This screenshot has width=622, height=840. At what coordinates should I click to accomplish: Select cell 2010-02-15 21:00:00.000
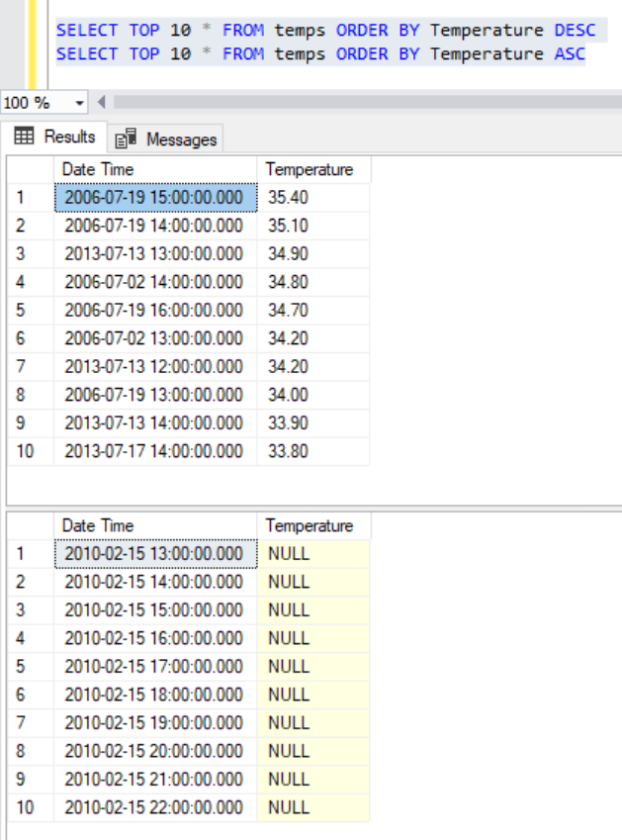coord(155,780)
